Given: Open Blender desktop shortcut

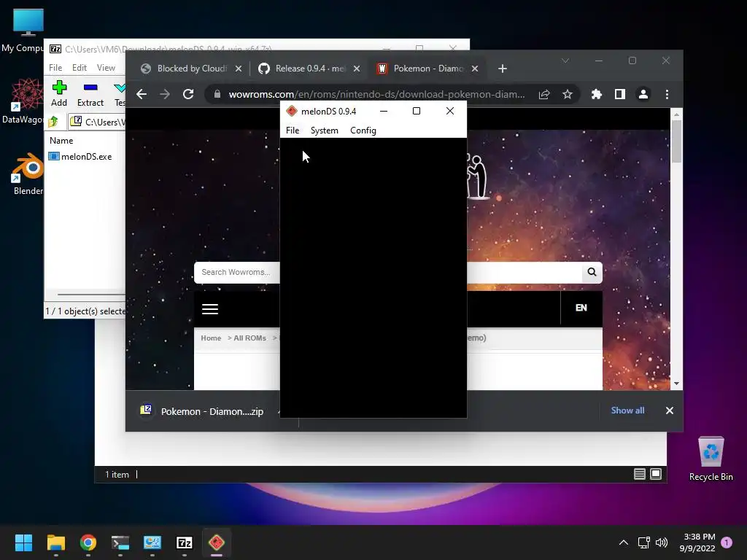Looking at the screenshot, I should click(x=28, y=174).
